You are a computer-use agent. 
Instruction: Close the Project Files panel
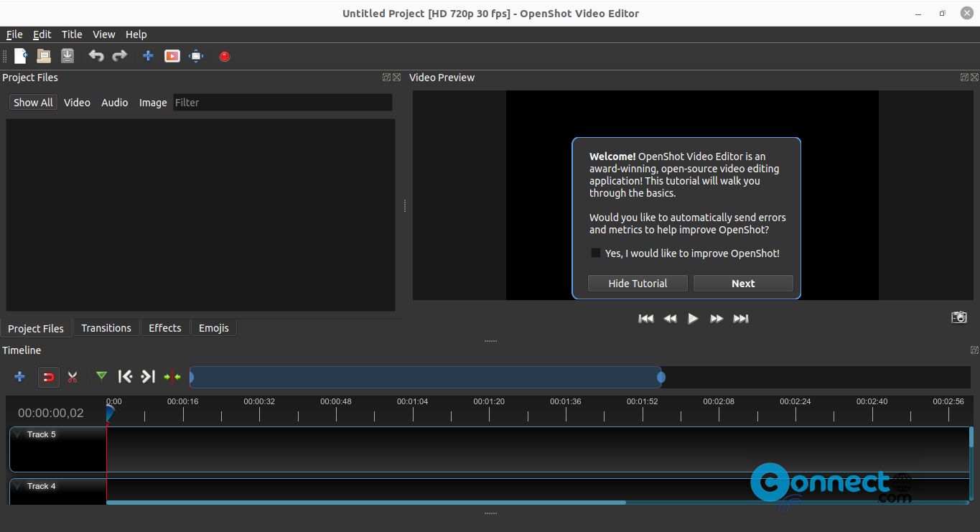click(397, 77)
